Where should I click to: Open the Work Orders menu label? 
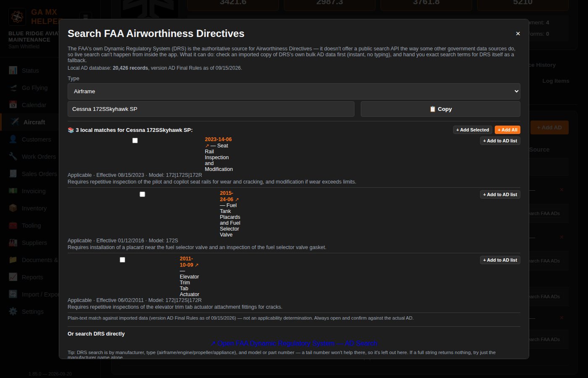click(x=39, y=157)
